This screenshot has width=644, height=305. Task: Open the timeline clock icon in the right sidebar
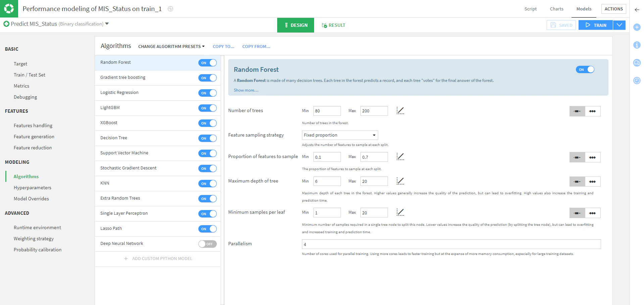pos(637,81)
